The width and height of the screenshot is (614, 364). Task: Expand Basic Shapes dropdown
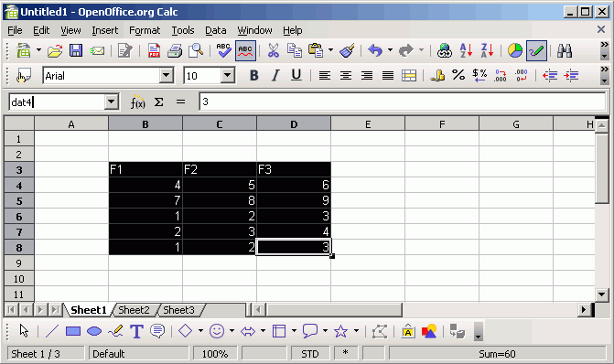201,331
